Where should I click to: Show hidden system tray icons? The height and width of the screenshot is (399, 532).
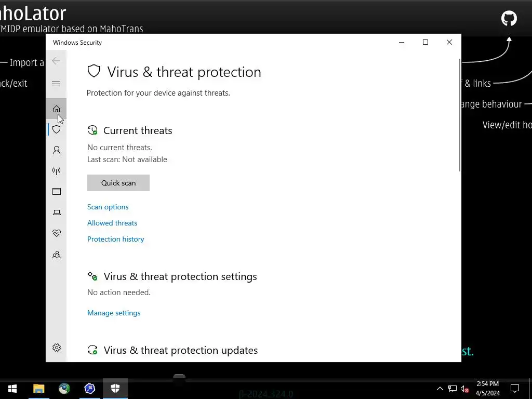click(x=440, y=389)
